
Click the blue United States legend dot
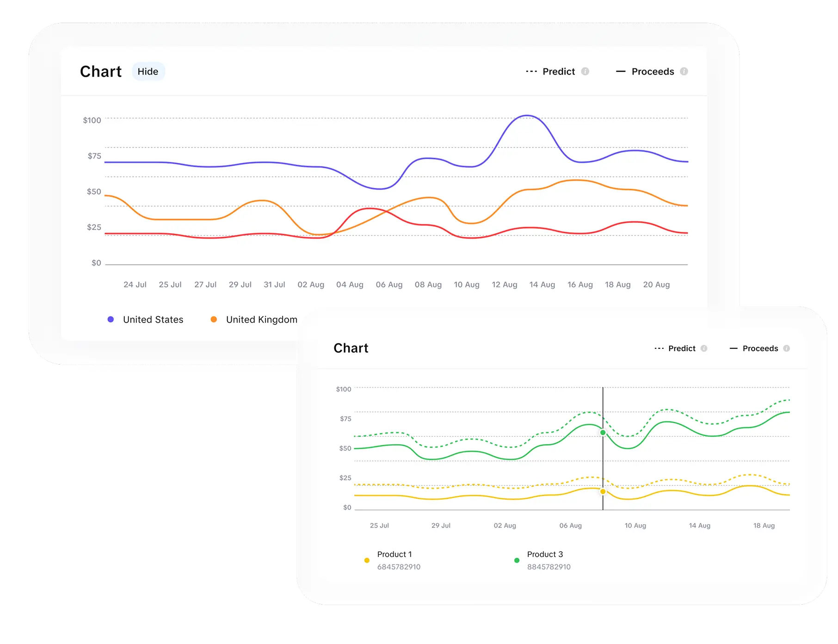coord(110,319)
